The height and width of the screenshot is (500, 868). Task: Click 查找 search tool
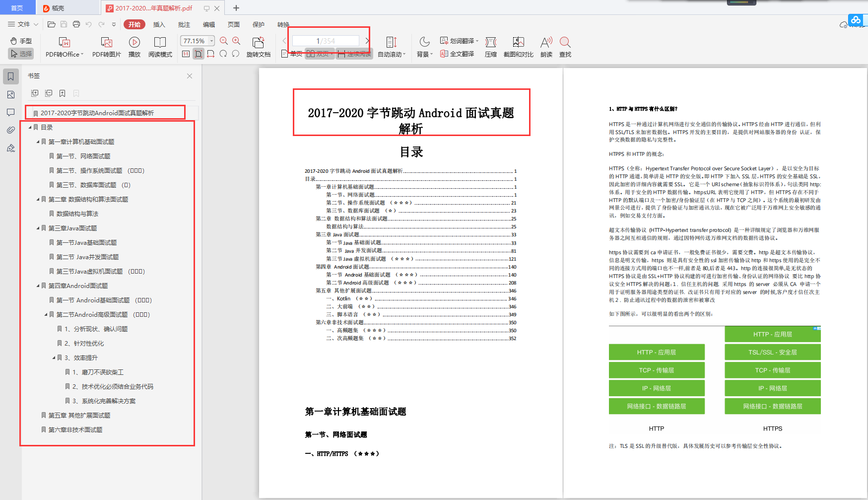(x=565, y=47)
